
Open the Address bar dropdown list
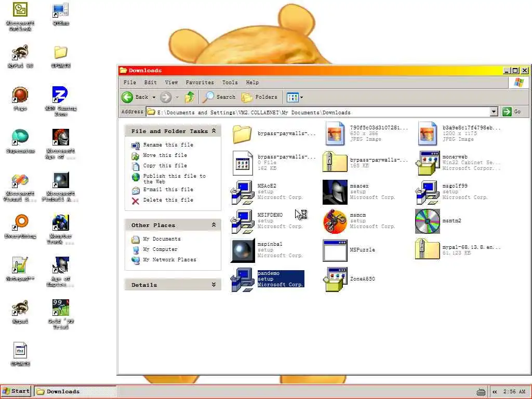(x=494, y=112)
